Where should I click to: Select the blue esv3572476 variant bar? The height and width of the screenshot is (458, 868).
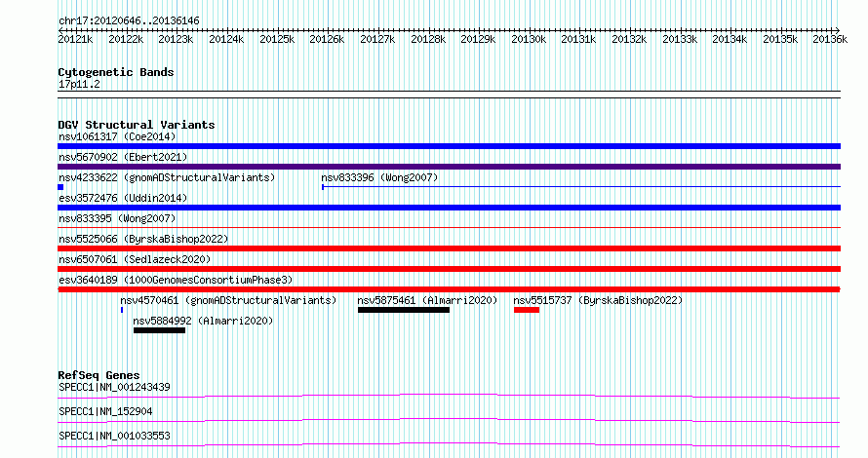pos(449,208)
